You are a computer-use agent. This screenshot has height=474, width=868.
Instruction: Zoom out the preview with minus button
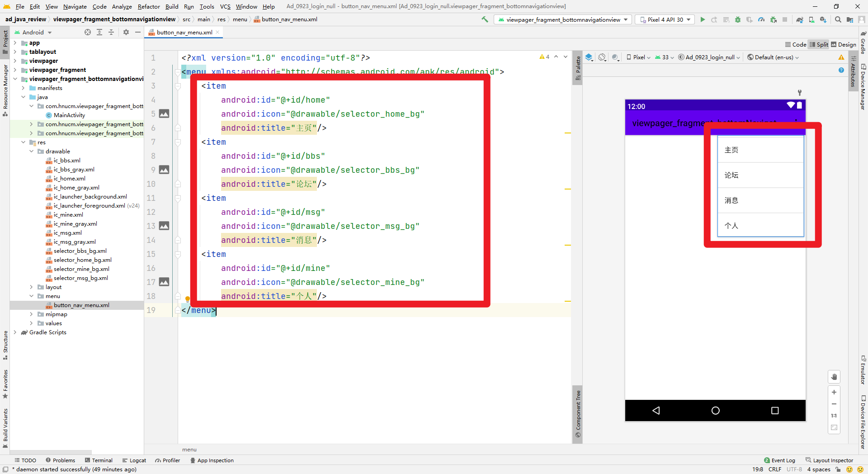coord(834,404)
